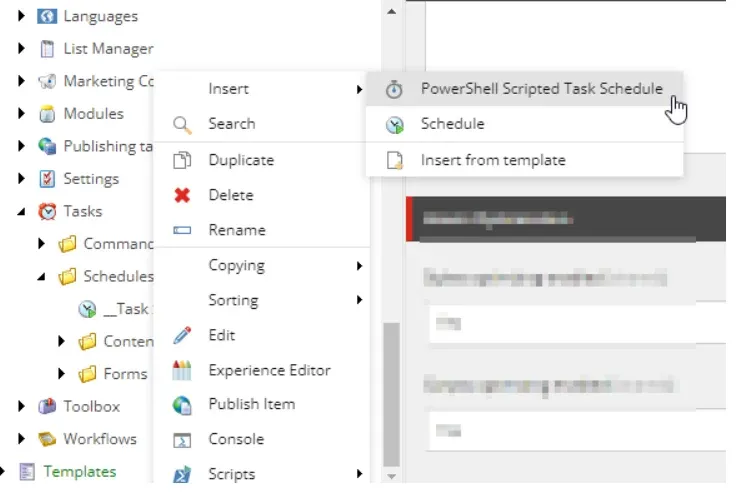Click the Workflows icon
The width and height of the screenshot is (743, 492).
(47, 439)
